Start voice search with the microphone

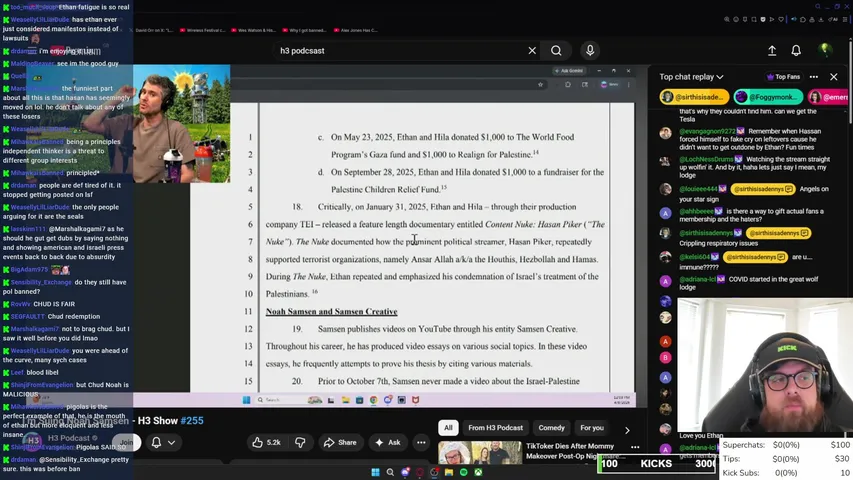coord(590,51)
